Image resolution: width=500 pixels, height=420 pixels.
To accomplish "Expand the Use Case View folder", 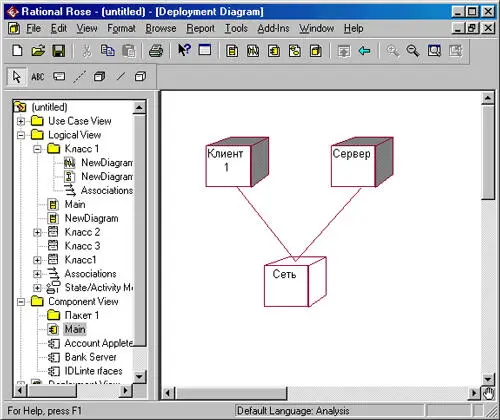I will tap(21, 121).
